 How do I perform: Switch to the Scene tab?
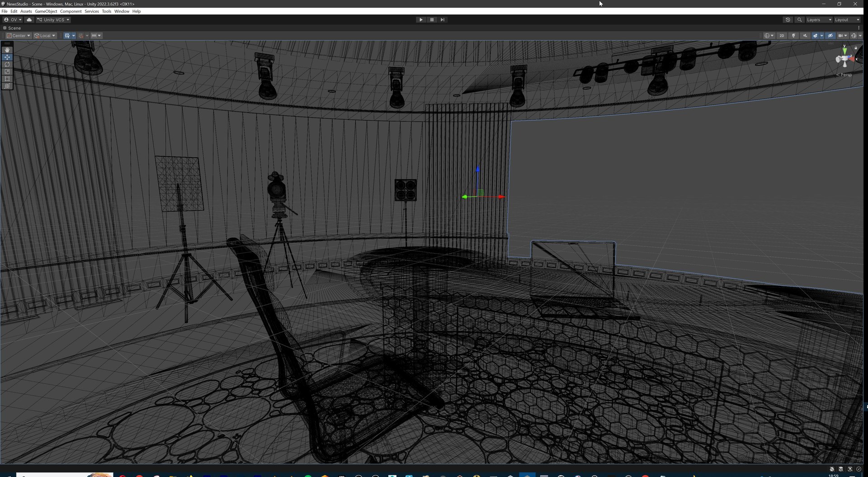(x=12, y=28)
